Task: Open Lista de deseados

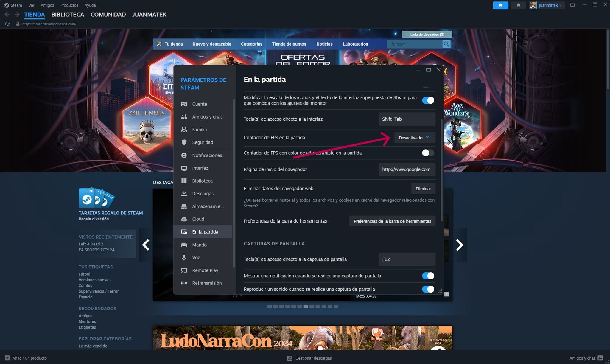Action: coord(427,34)
